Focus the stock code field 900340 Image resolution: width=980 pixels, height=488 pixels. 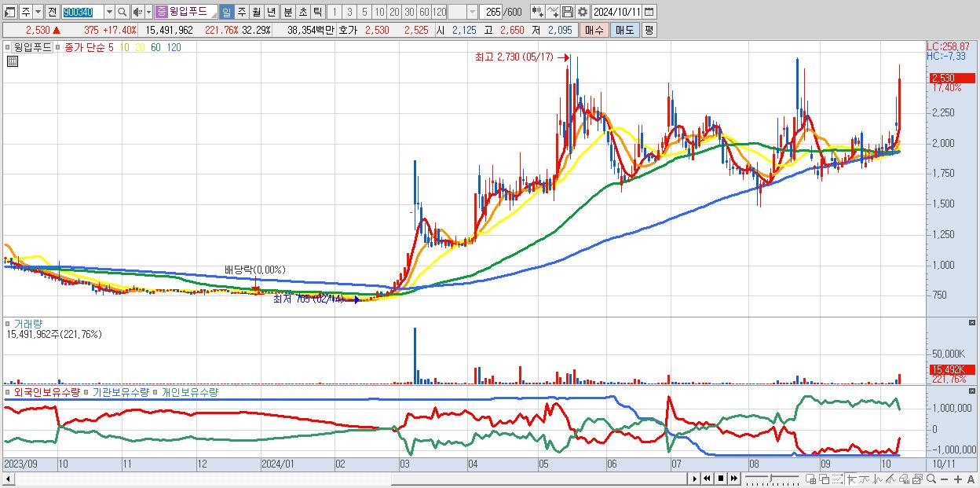pyautogui.click(x=82, y=12)
